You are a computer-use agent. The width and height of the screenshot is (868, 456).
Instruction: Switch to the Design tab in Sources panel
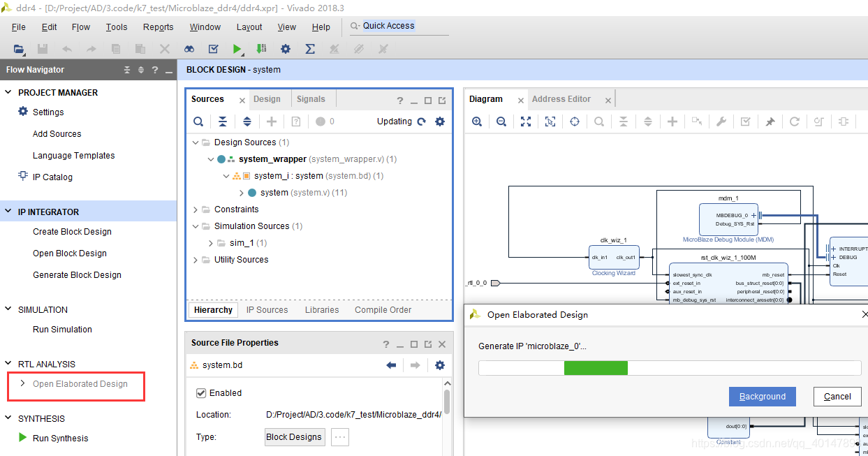pyautogui.click(x=267, y=99)
